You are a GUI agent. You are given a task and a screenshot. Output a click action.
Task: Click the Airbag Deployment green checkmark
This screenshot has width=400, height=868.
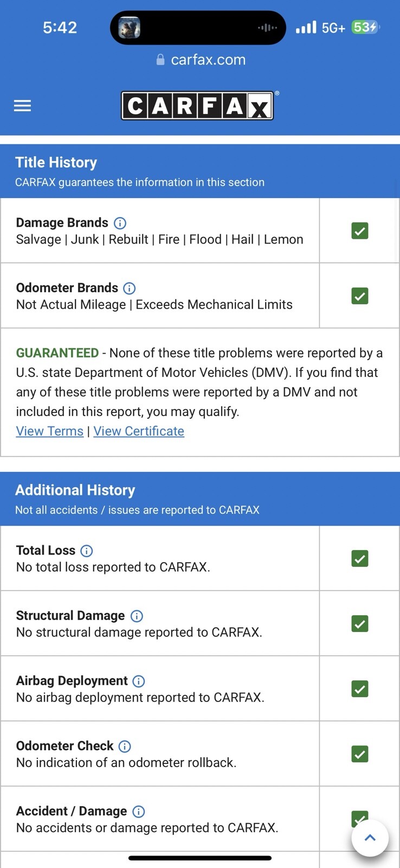[360, 689]
